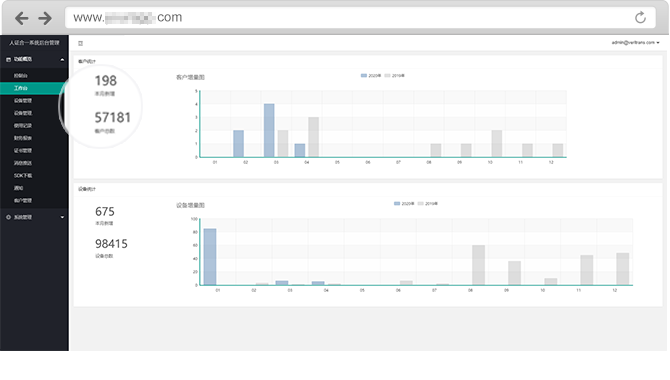
Task: Click the browser address bar URL field
Action: pos(360,18)
